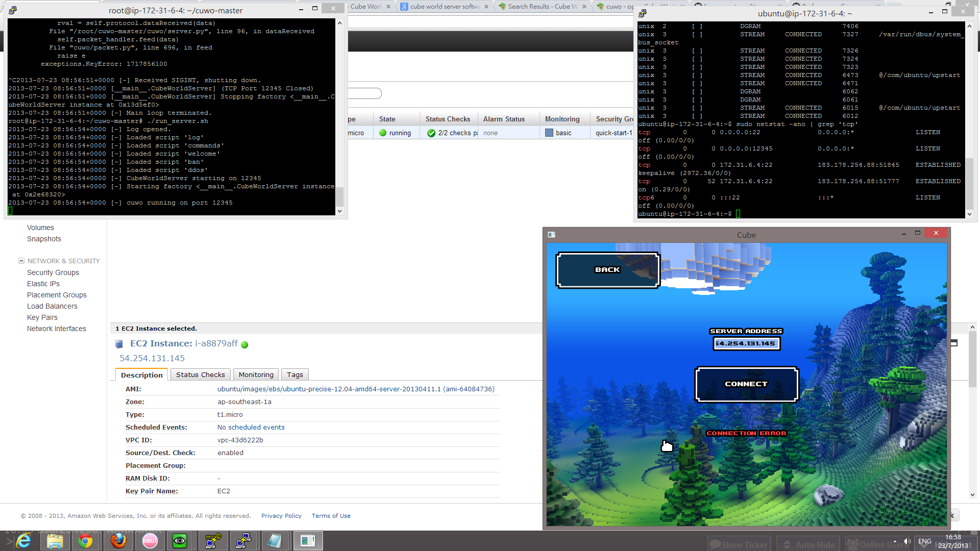The height and width of the screenshot is (551, 980).
Task: Launch Google Chrome from the taskbar
Action: coord(86,541)
